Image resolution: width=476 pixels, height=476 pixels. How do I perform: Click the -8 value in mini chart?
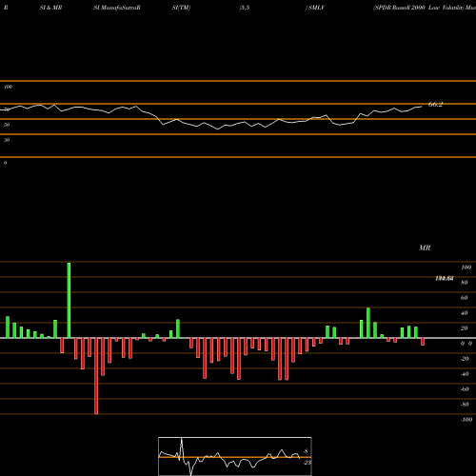tap(306, 451)
